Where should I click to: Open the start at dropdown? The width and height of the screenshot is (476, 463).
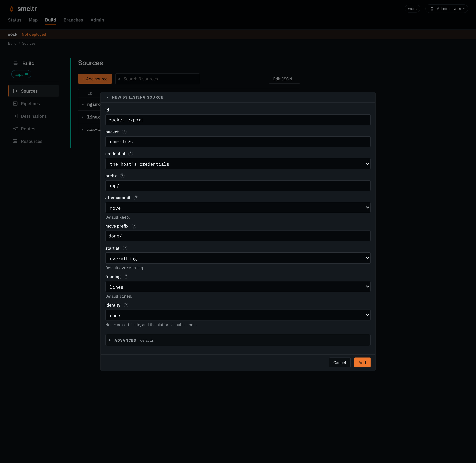(x=238, y=258)
